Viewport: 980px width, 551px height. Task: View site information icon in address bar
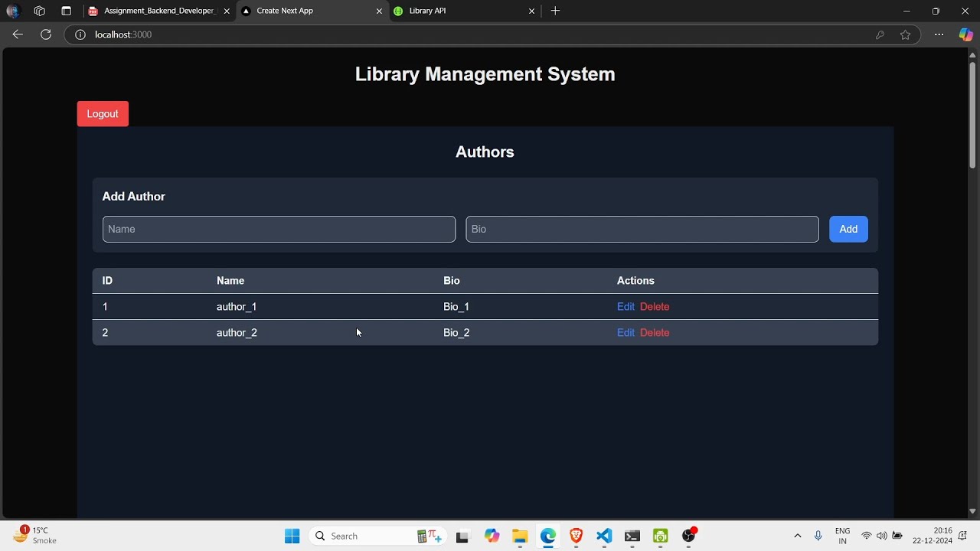pyautogui.click(x=80, y=34)
